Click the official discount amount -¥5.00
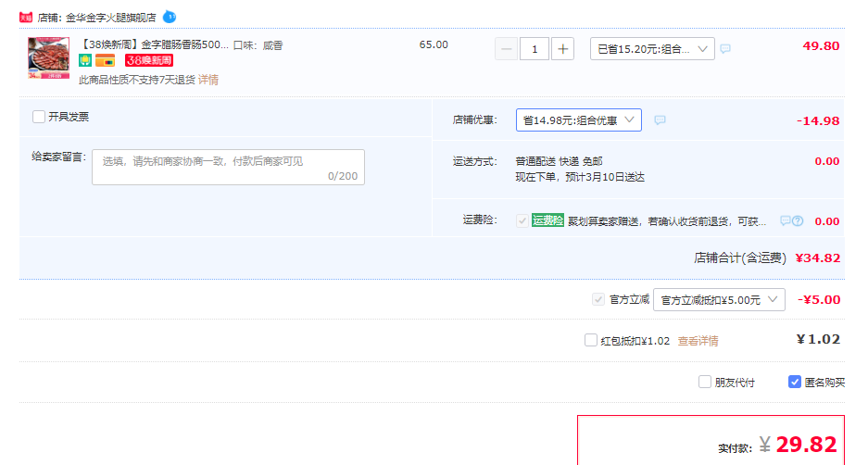The image size is (868, 465). [819, 299]
